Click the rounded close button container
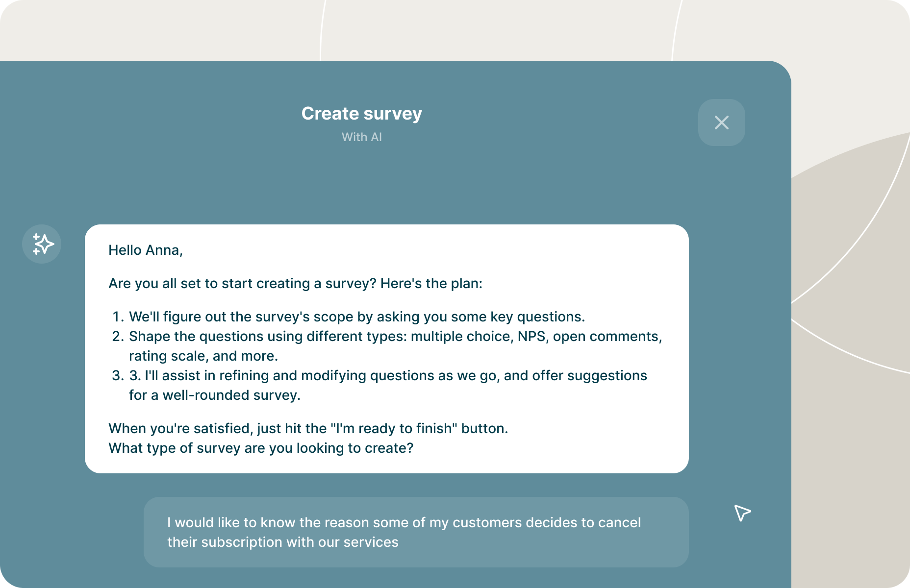 [721, 122]
